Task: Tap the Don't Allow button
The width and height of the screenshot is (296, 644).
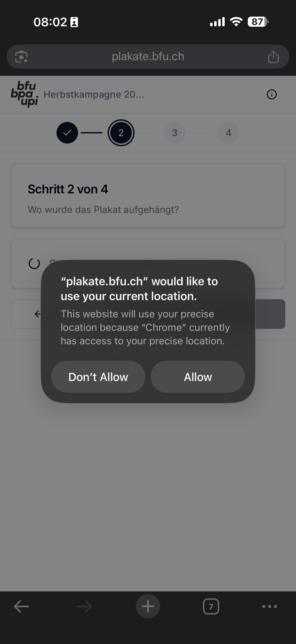Action: pyautogui.click(x=98, y=376)
